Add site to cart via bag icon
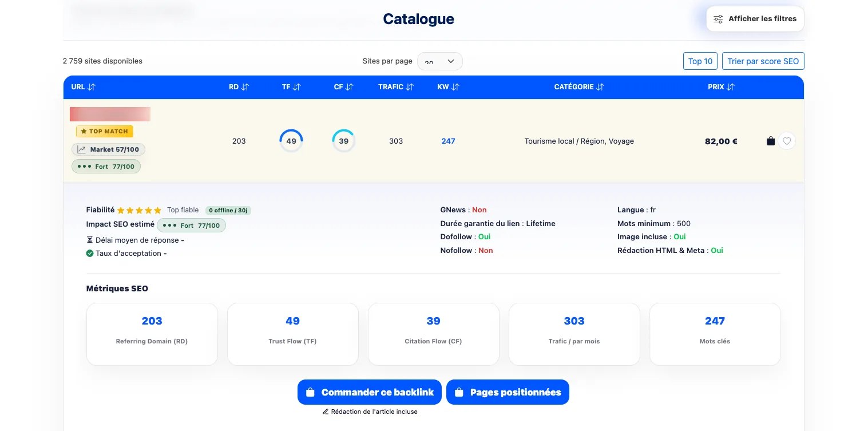The image size is (868, 431). click(x=771, y=141)
